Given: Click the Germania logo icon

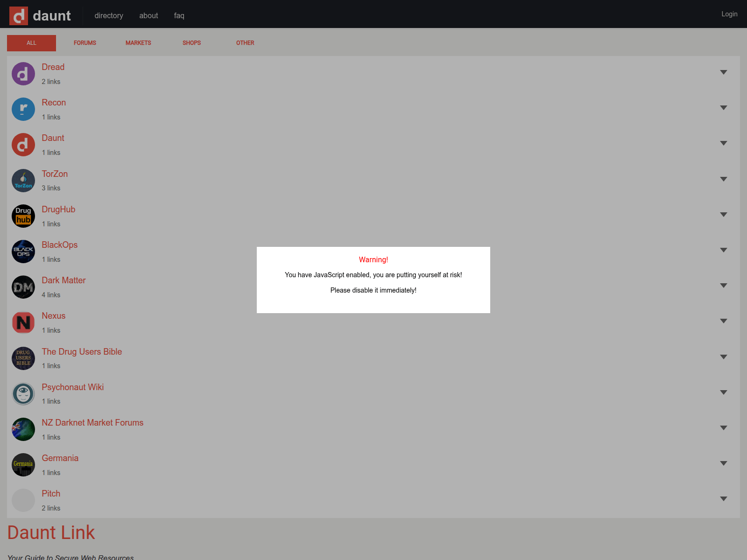Looking at the screenshot, I should coord(23,465).
